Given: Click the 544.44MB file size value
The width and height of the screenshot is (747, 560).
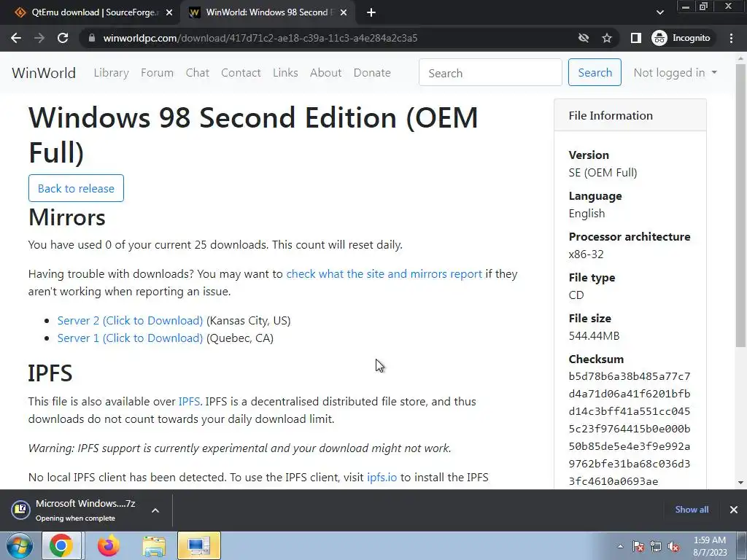Looking at the screenshot, I should (x=594, y=335).
